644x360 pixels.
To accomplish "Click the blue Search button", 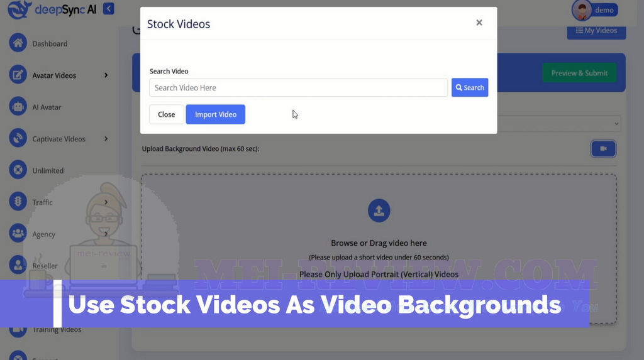I will (x=470, y=87).
